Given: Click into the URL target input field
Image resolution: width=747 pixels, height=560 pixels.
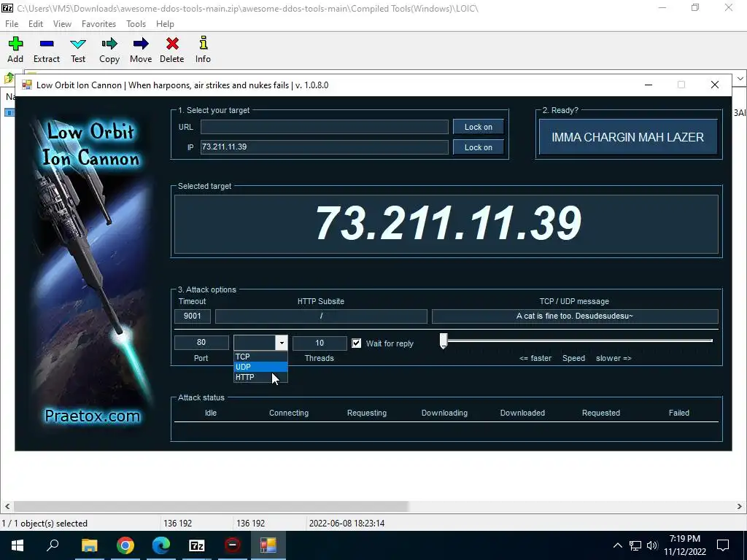Looking at the screenshot, I should click(325, 127).
